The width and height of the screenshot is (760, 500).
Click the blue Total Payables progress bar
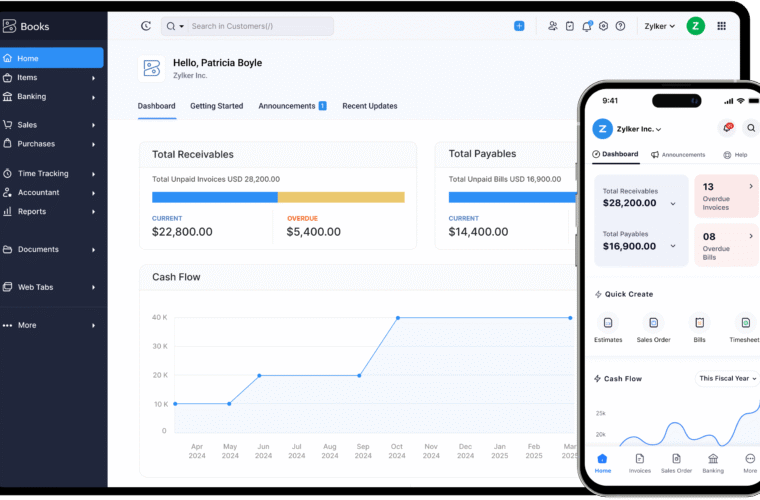(512, 197)
